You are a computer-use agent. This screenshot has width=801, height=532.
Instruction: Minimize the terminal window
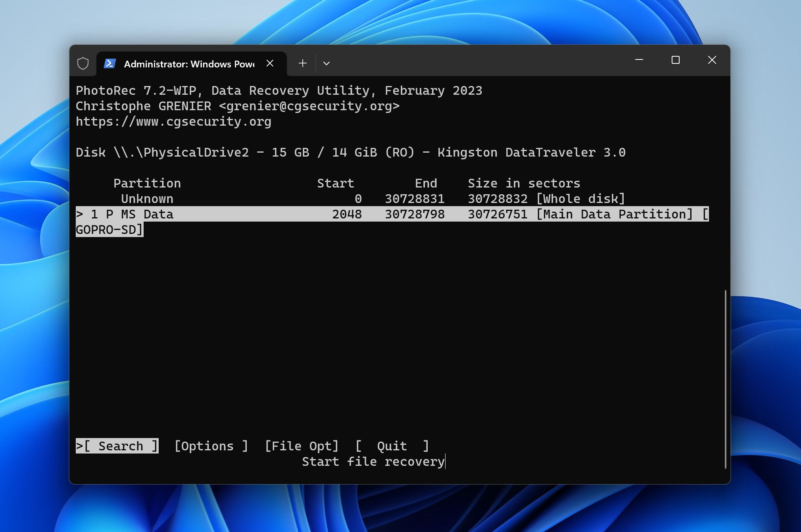(639, 60)
